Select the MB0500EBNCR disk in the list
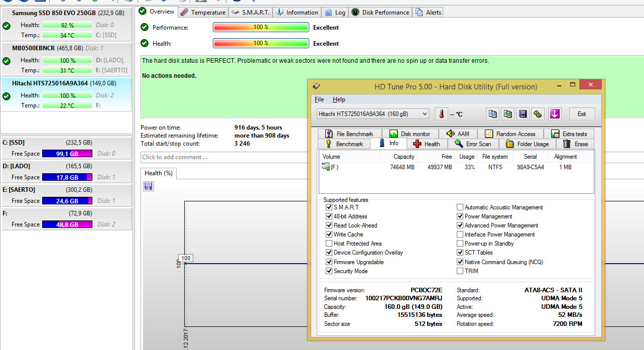The width and height of the screenshot is (644, 350). point(66,60)
